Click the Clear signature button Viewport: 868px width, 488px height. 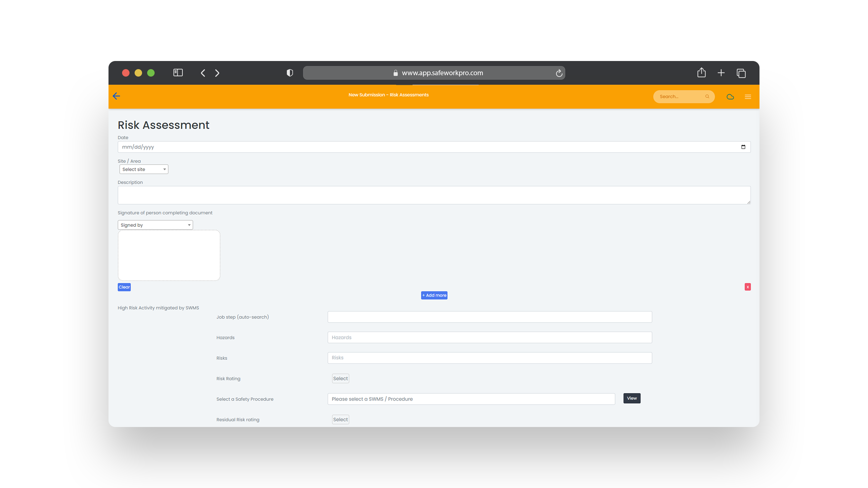pyautogui.click(x=124, y=287)
